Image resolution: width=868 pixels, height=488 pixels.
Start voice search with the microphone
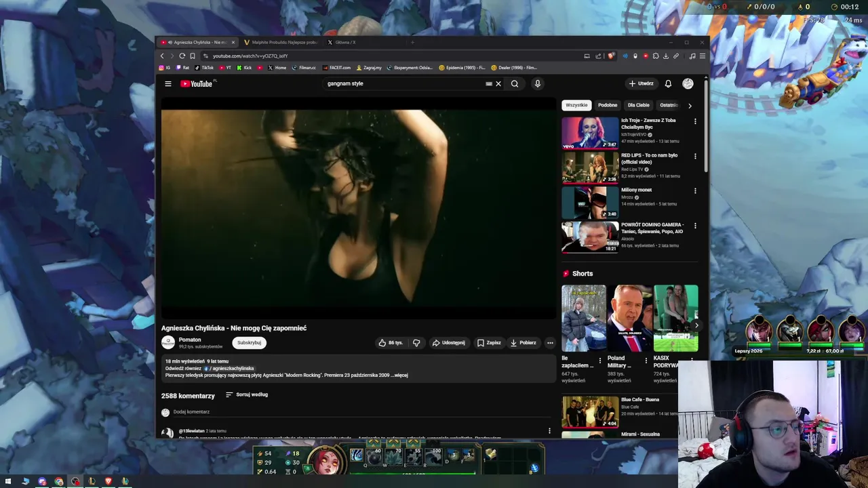pyautogui.click(x=537, y=84)
